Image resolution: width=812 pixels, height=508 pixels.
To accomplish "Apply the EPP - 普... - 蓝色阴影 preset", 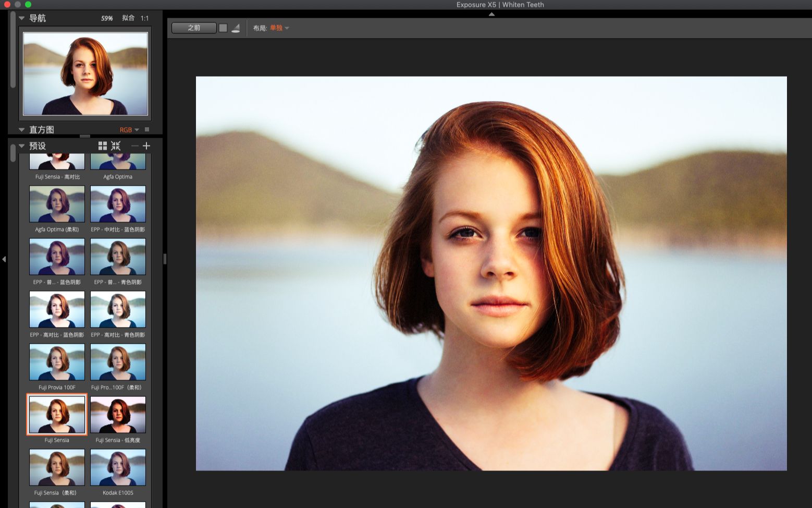I will tap(57, 257).
